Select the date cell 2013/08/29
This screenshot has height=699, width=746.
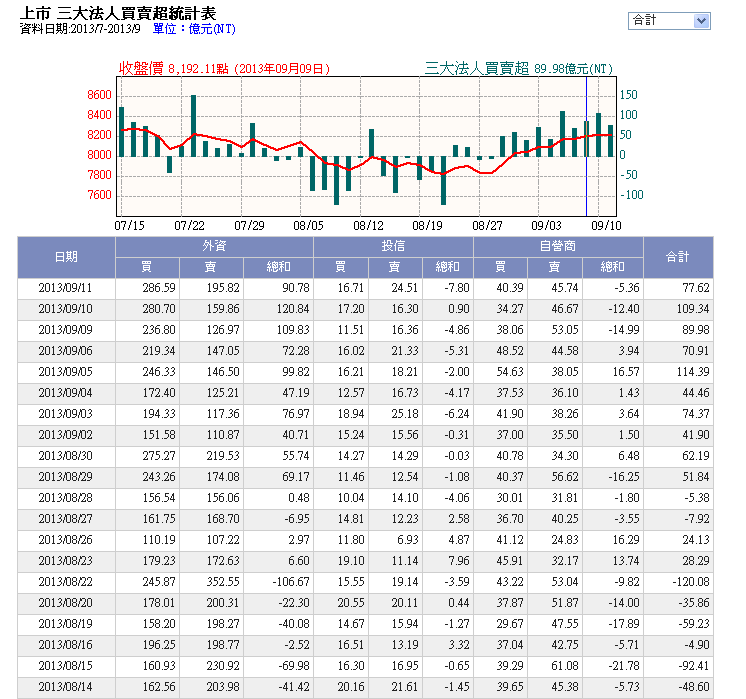click(66, 477)
